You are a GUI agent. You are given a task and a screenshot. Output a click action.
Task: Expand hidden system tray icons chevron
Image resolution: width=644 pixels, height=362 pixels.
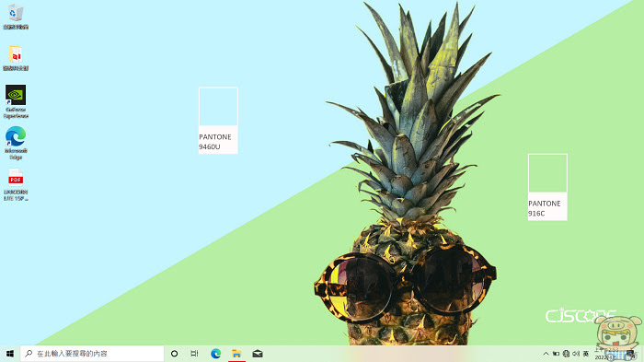546,354
